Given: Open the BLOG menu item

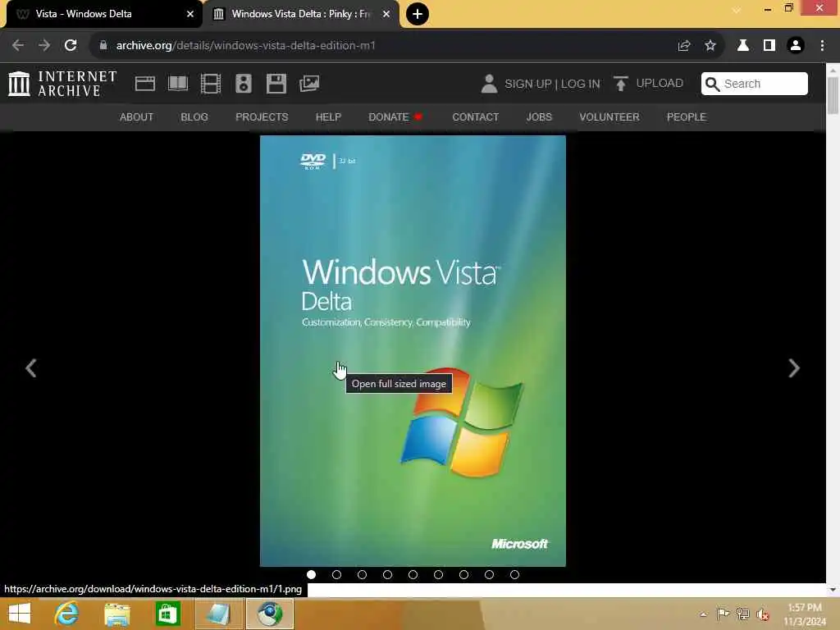Looking at the screenshot, I should [x=194, y=116].
